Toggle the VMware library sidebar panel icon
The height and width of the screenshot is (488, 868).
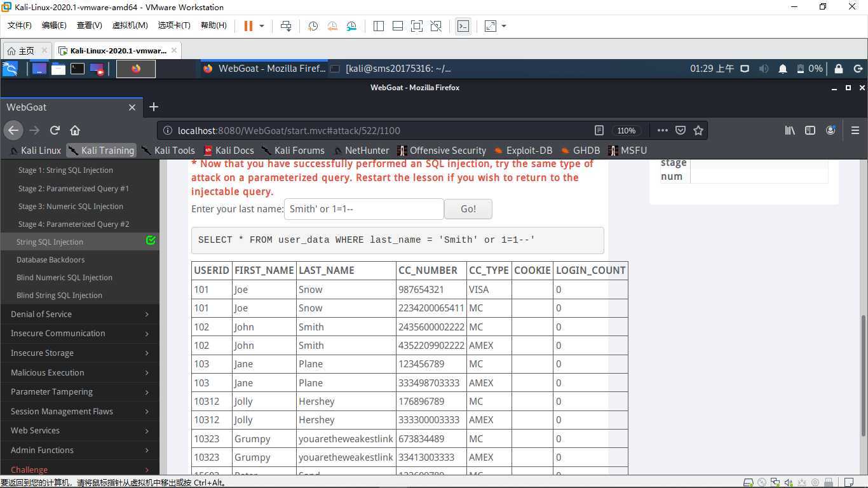pos(379,26)
